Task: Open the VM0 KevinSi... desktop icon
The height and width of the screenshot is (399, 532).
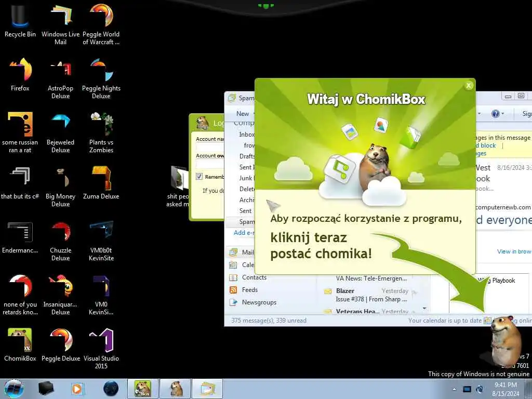Action: pyautogui.click(x=101, y=295)
